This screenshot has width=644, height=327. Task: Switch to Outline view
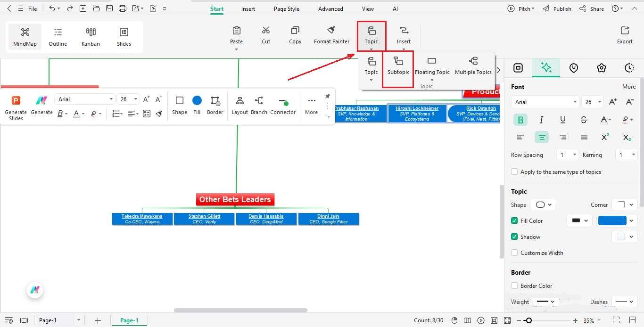[x=58, y=37]
